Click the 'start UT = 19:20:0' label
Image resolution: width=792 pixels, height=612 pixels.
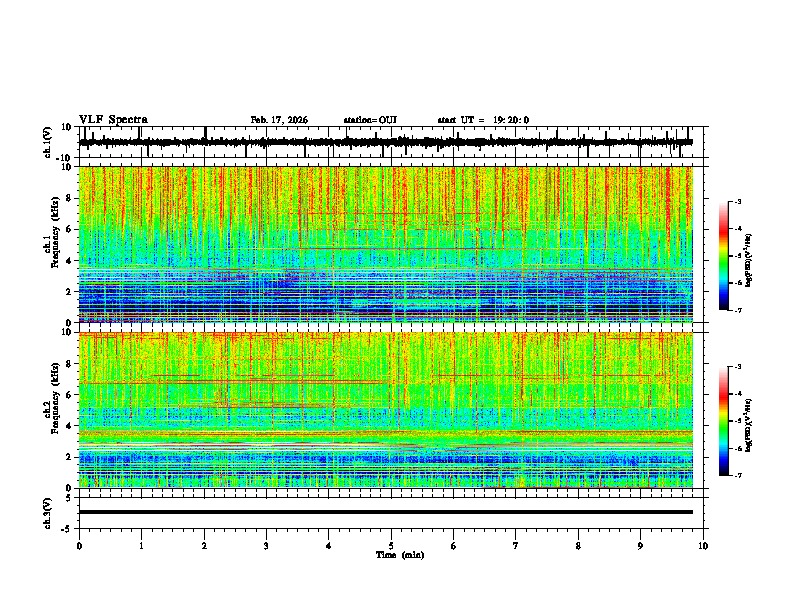pyautogui.click(x=483, y=120)
